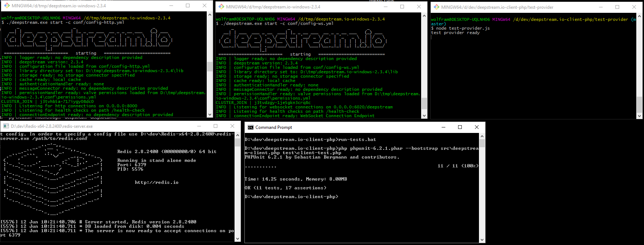Minimize the test-provider MINGW64 window
The height and width of the screenshot is (245, 644).
[600, 7]
